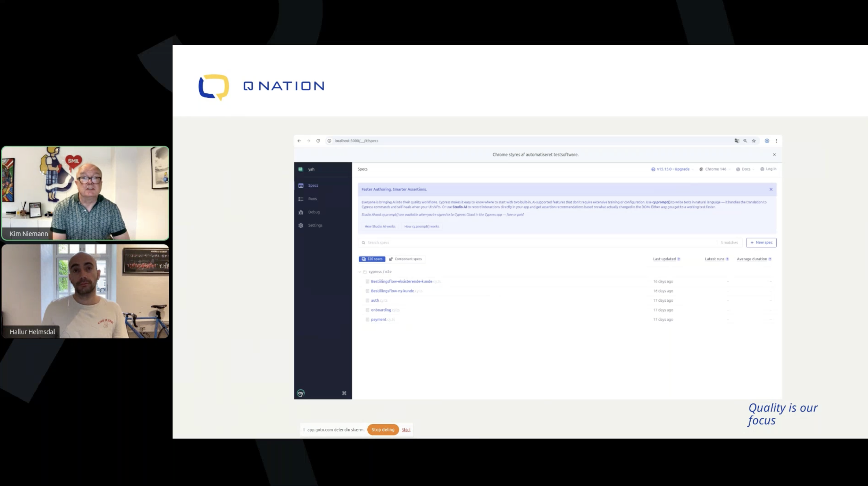
Task: Open keyboard shortcuts icon in sidebar bottom
Action: pyautogui.click(x=344, y=393)
